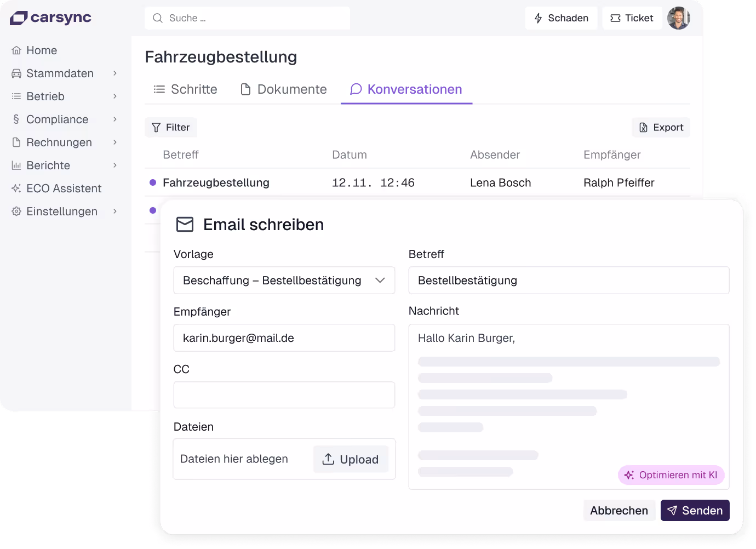
Task: Click the carsync logo
Action: click(50, 18)
